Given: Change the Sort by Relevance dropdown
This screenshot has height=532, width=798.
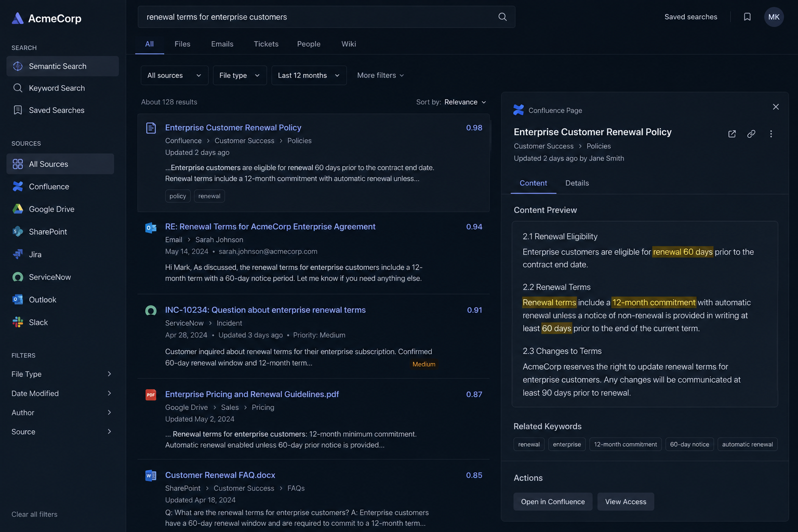Looking at the screenshot, I should (465, 102).
